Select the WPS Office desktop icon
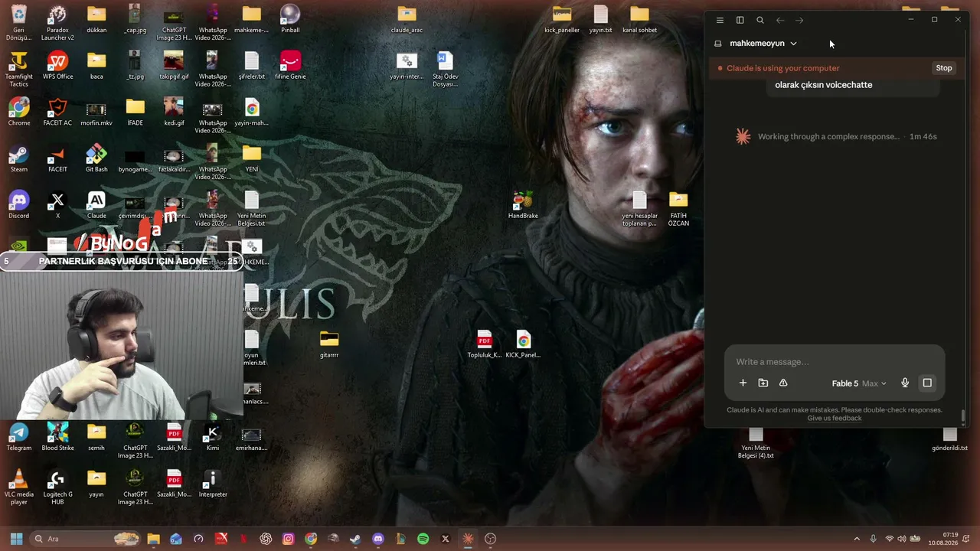The image size is (980, 551). tap(57, 66)
